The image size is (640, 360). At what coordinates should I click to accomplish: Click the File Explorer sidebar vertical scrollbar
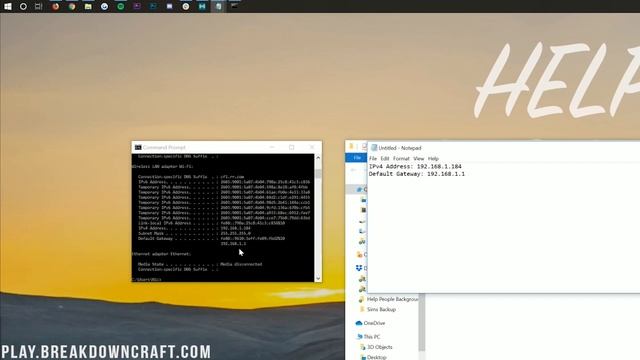click(422, 322)
